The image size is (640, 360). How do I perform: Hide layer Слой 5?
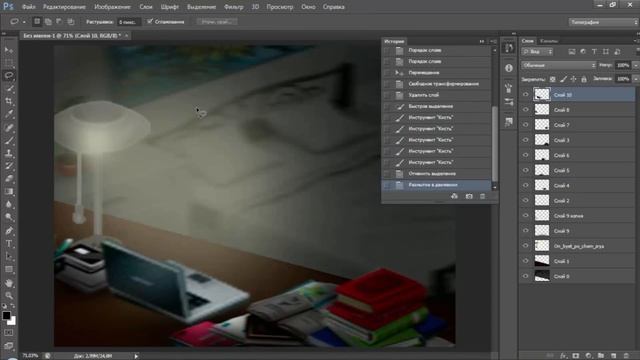(526, 170)
